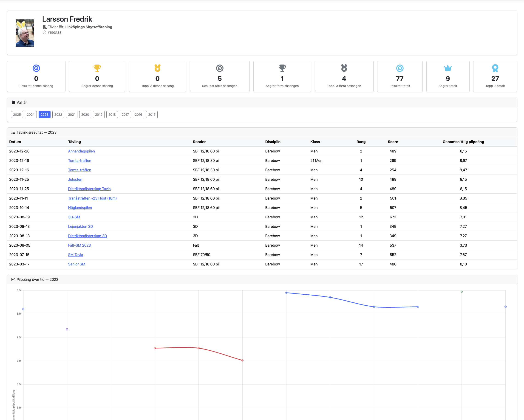Image resolution: width=524 pixels, height=420 pixels.
Task: Click the gray medal icon for Topp-3 förra säsongen
Action: tap(344, 68)
